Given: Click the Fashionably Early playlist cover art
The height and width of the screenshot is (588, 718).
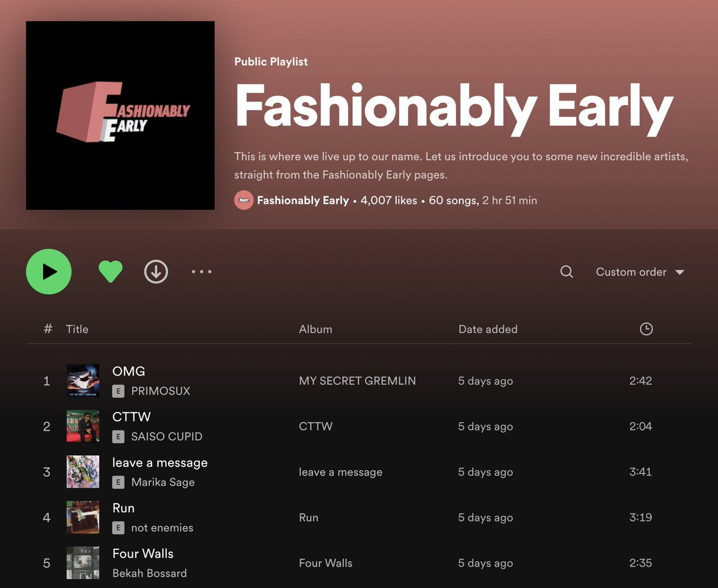Looking at the screenshot, I should (120, 115).
